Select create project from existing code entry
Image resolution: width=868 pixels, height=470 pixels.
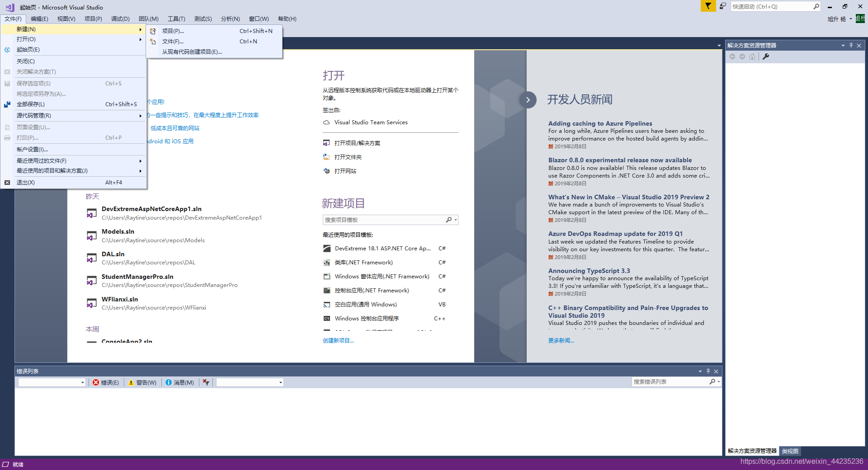pos(214,52)
